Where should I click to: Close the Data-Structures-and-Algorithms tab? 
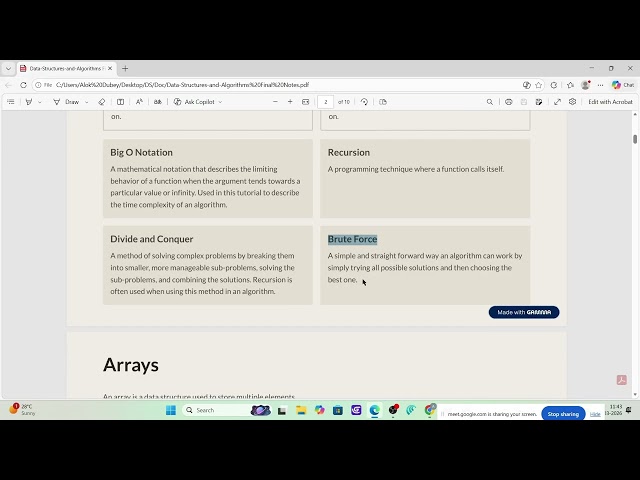[x=110, y=69]
